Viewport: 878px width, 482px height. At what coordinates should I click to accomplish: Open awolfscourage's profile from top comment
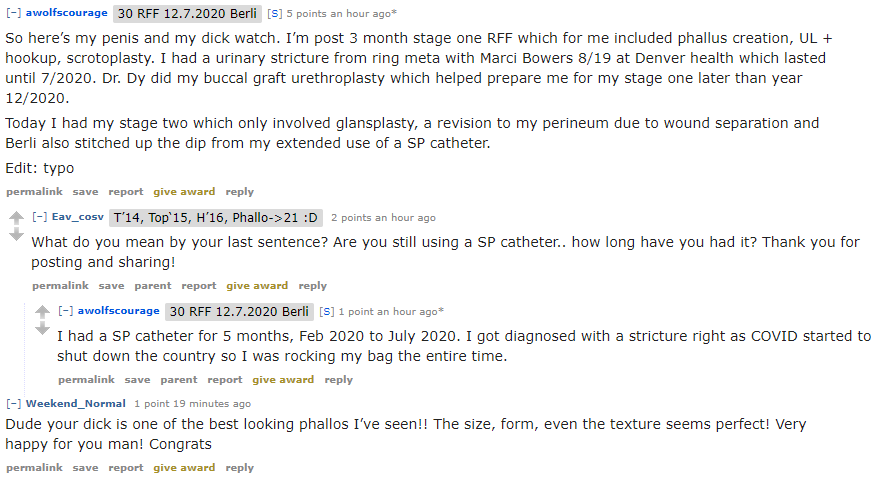[x=67, y=13]
